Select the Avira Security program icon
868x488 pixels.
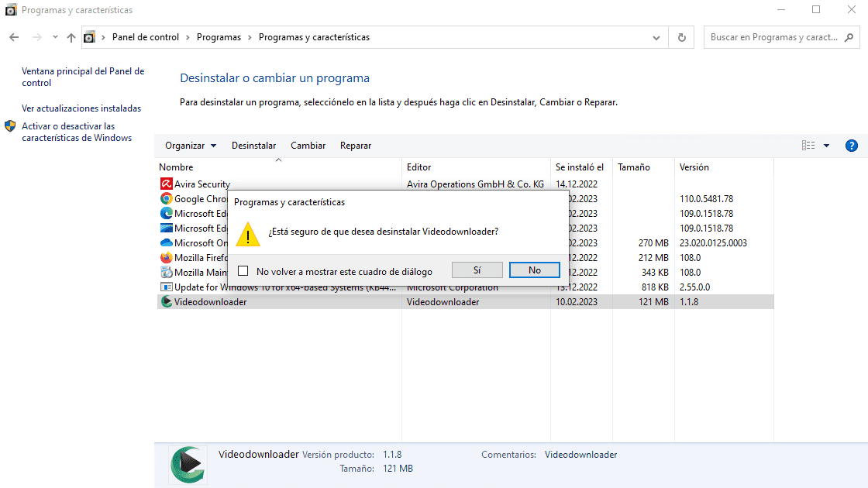167,184
